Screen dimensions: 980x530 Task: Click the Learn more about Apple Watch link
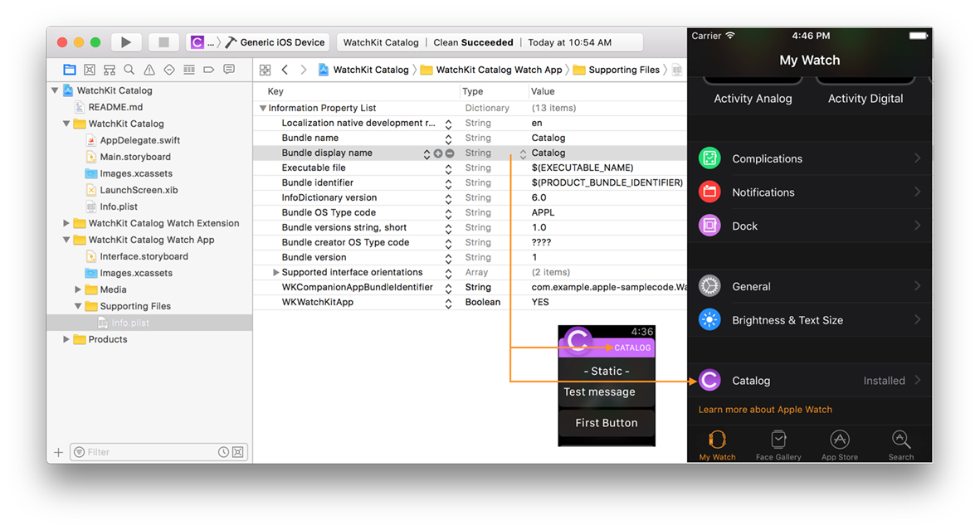(765, 410)
